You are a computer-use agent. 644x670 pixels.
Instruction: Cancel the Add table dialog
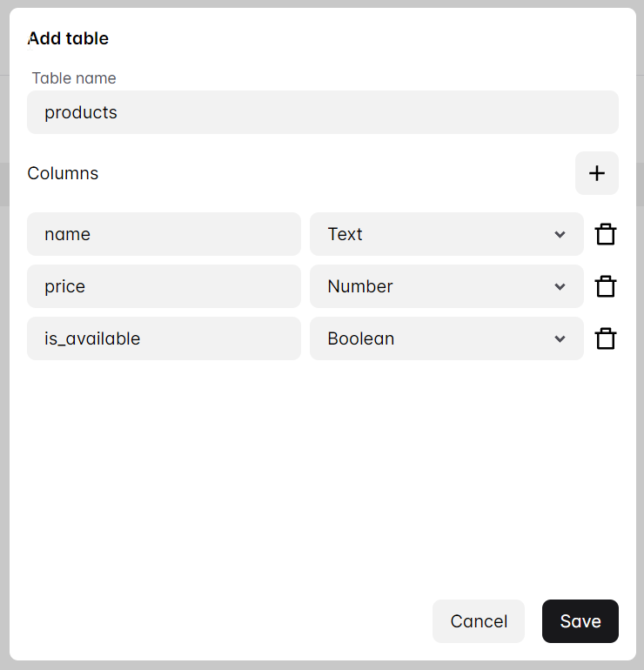pos(478,621)
